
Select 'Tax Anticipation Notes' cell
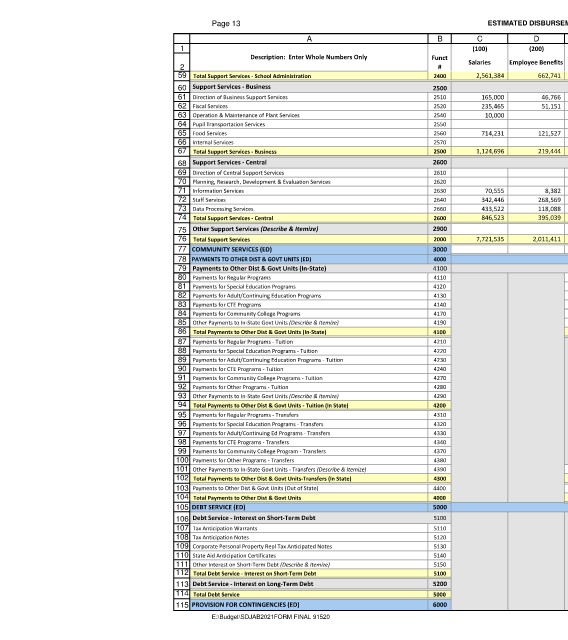[309, 537]
